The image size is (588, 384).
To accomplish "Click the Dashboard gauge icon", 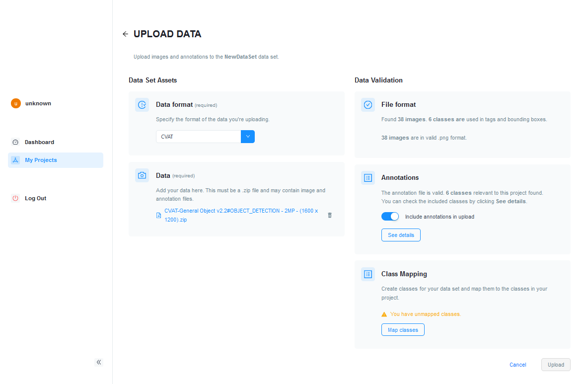I will tap(15, 142).
